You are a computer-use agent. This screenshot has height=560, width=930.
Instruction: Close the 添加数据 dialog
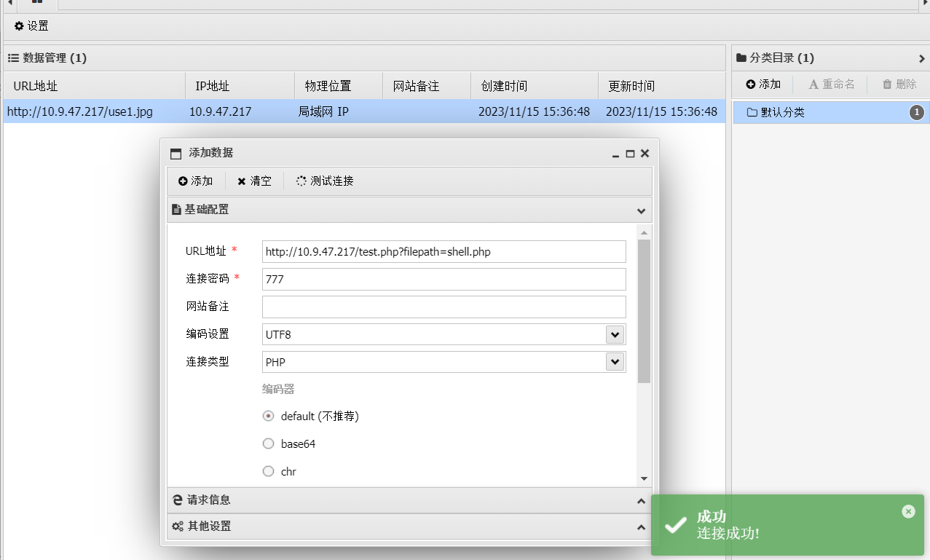pyautogui.click(x=645, y=154)
